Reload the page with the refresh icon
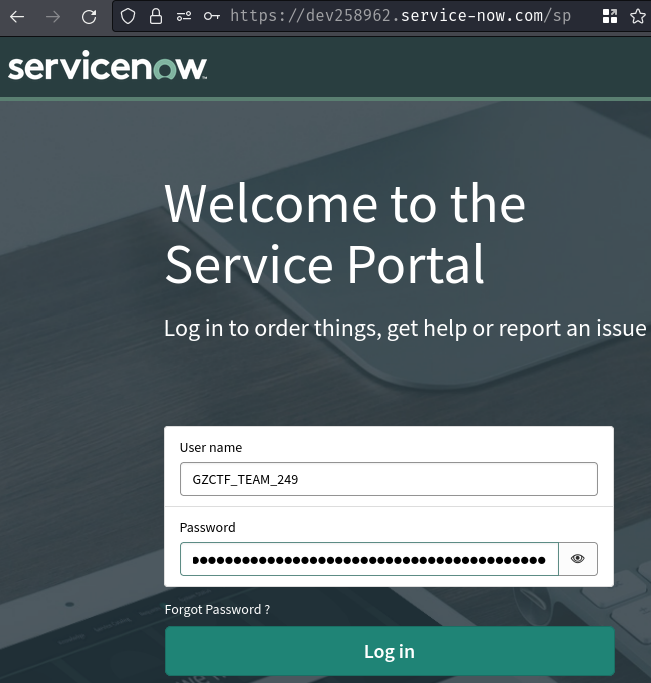This screenshot has height=683, width=651. 89,17
